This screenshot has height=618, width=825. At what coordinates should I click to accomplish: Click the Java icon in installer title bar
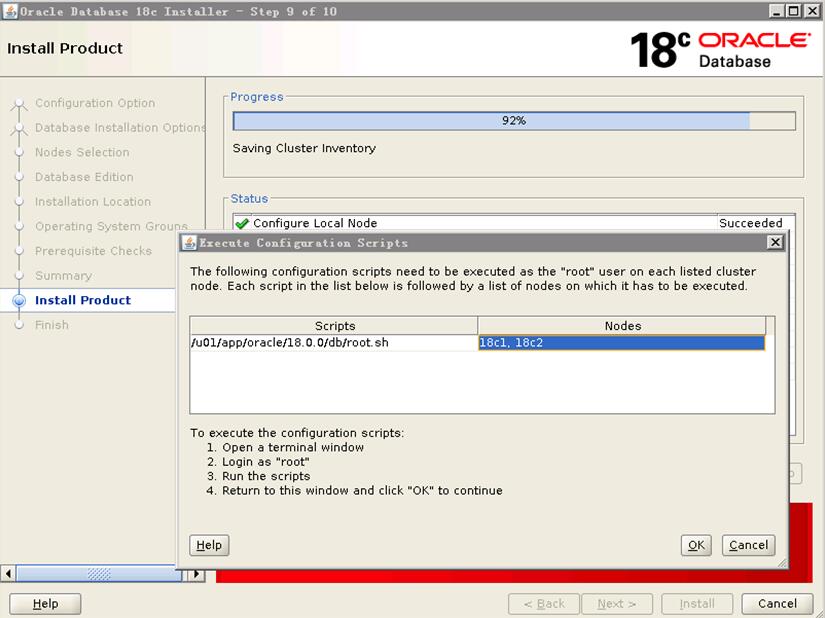point(10,11)
